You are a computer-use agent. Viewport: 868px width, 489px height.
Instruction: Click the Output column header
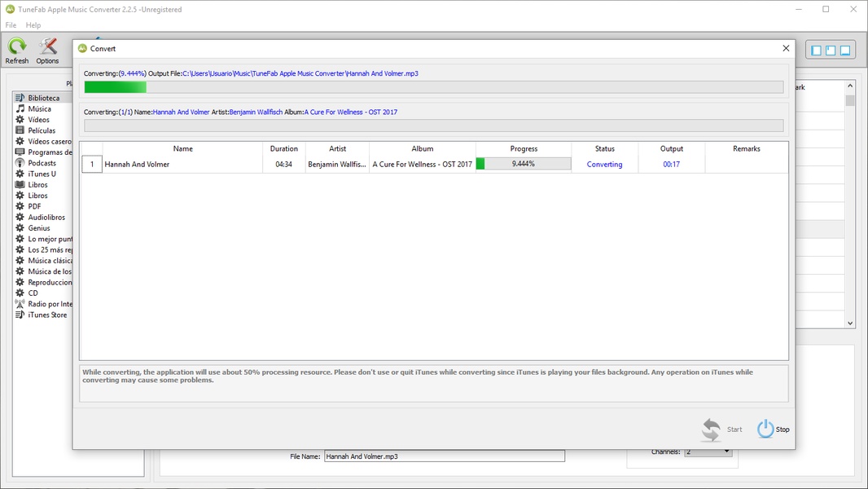tap(672, 148)
